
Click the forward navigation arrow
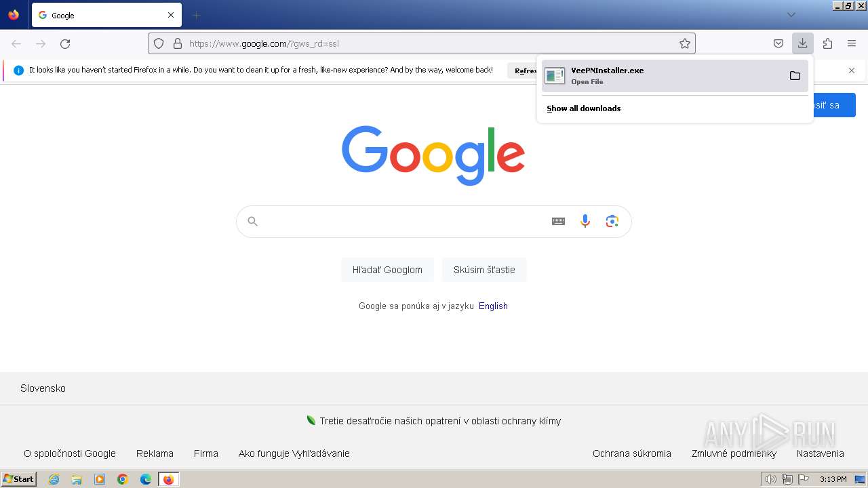pos(41,43)
